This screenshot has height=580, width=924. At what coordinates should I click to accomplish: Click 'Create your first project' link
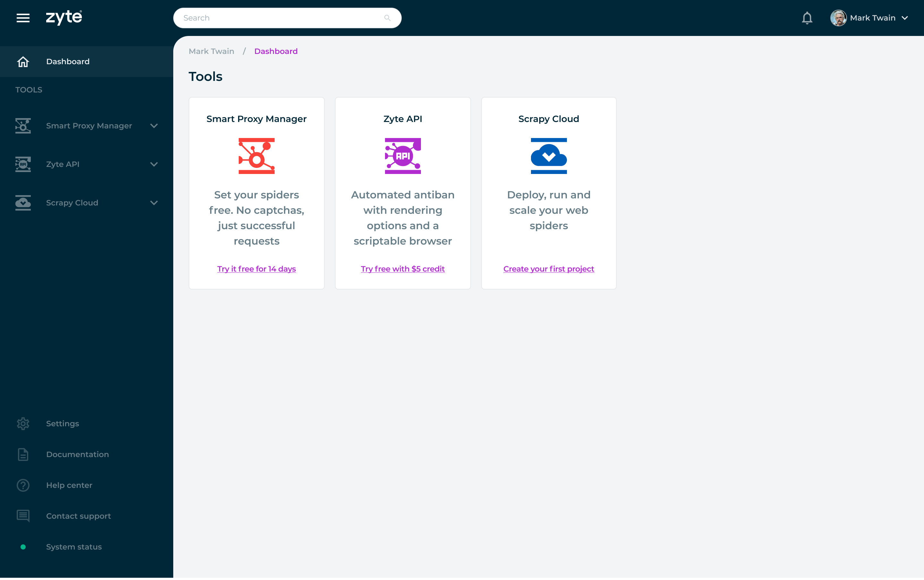548,269
